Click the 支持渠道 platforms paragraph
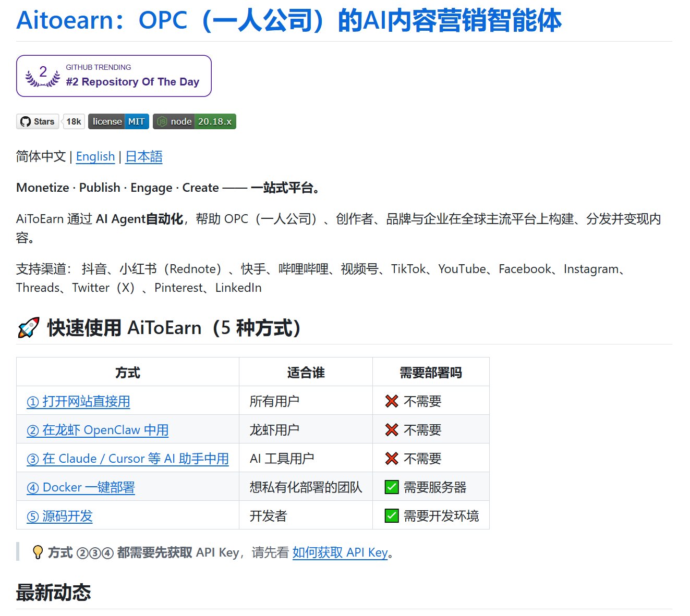This screenshot has height=616, width=690. (x=321, y=278)
